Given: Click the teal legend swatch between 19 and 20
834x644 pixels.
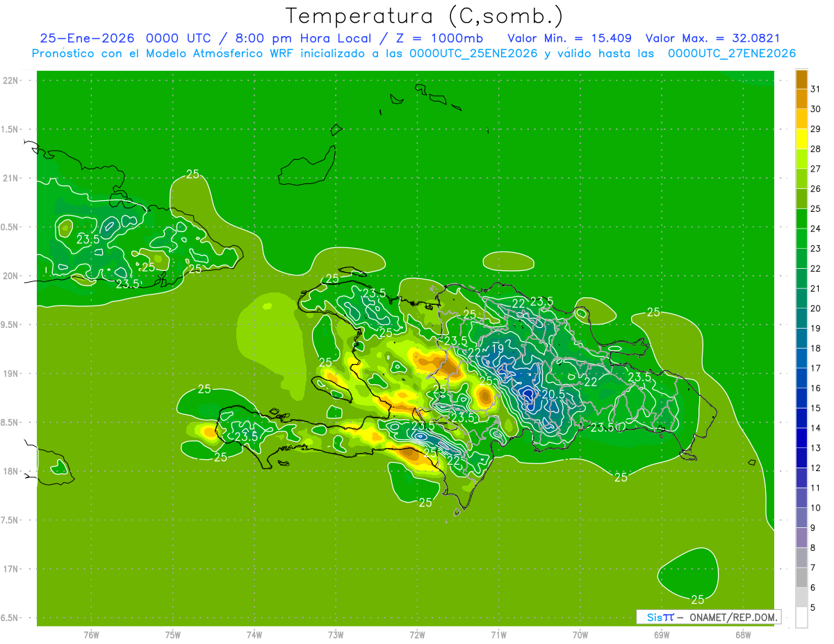Looking at the screenshot, I should pos(801,318).
